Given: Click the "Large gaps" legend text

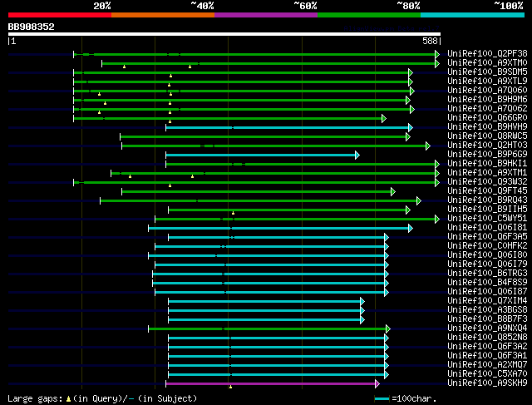Looking at the screenshot, I should click(x=35, y=398).
